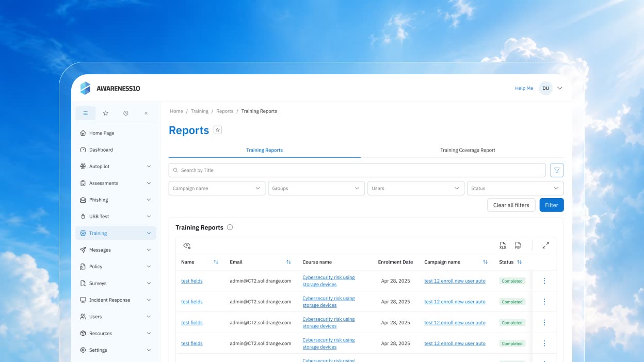Screen dimensions: 644x362
Task: Click the USB Test icon
Action: coord(83,217)
